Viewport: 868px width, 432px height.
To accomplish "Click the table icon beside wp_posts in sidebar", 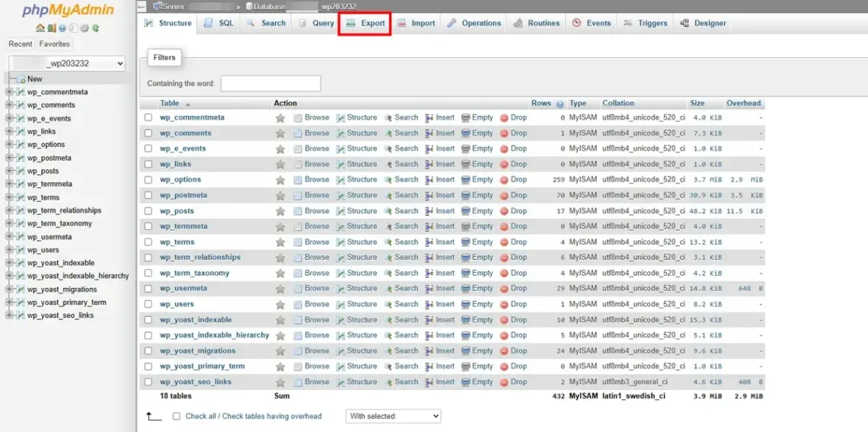I will click(21, 171).
